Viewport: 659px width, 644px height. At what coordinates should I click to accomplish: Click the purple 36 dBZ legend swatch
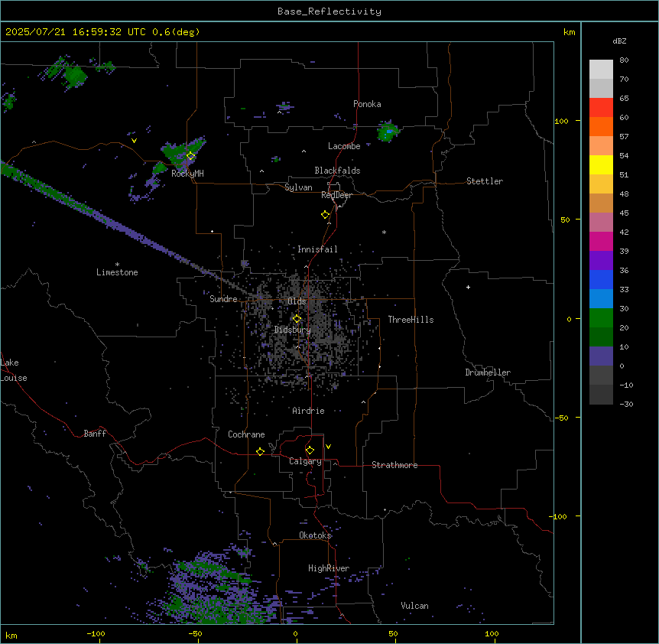[601, 261]
